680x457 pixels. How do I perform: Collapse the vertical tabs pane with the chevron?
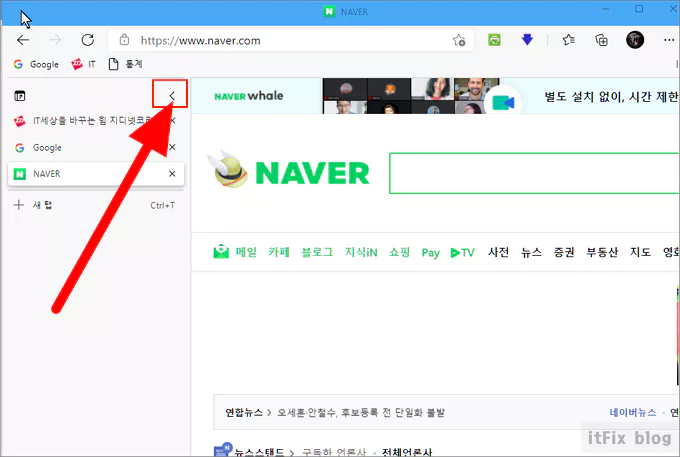point(172,95)
